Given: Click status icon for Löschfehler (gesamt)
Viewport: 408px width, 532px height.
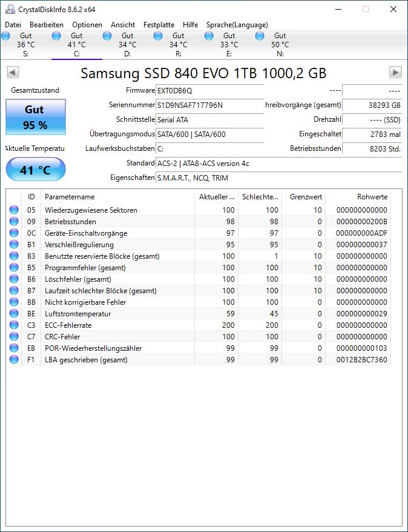Looking at the screenshot, I should [14, 279].
